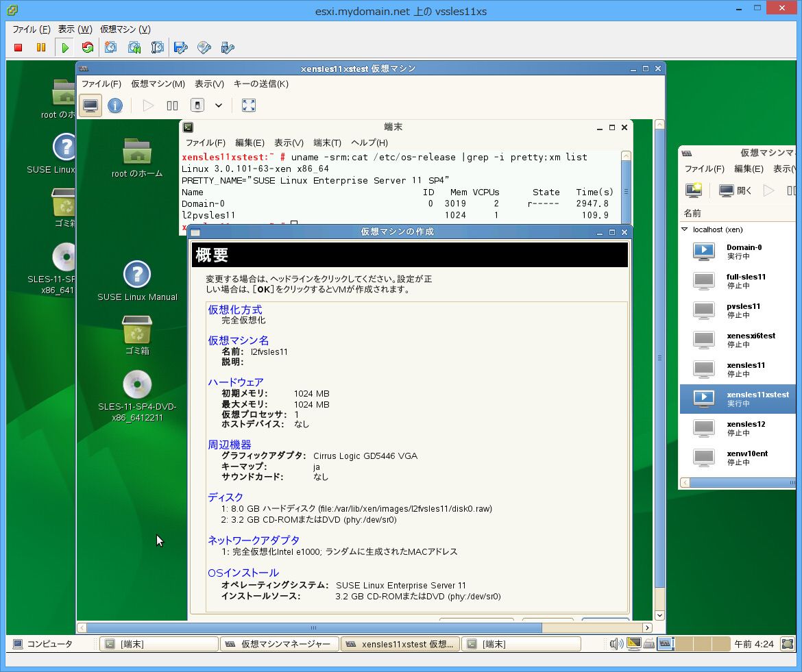Switch xensles11xstest console to fullscreen

tap(249, 105)
